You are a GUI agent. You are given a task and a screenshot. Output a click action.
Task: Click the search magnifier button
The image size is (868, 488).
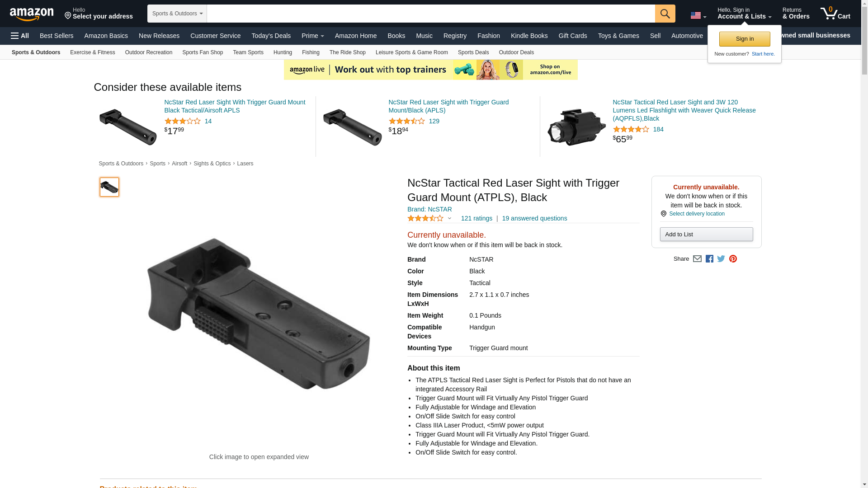pos(665,14)
